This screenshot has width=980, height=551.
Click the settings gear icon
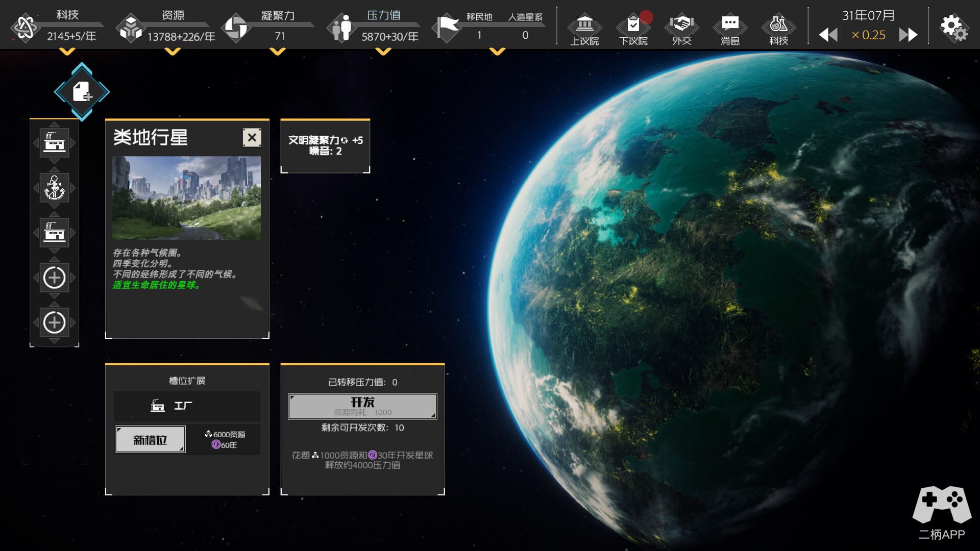coord(953,27)
